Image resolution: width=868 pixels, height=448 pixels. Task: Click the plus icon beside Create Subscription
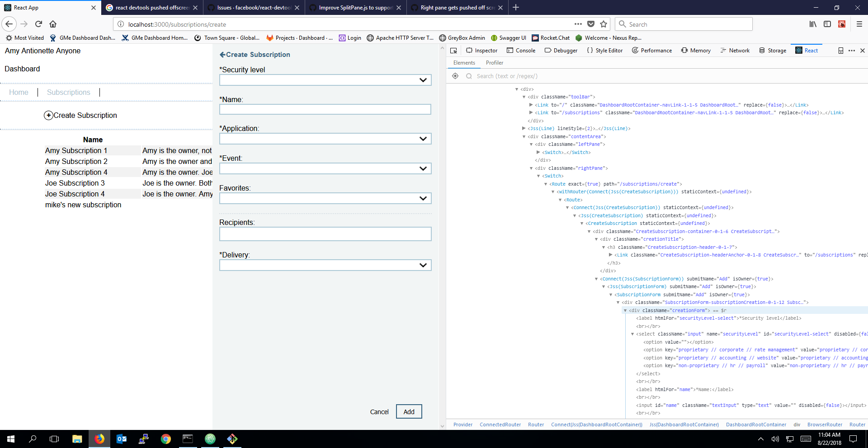coord(48,116)
